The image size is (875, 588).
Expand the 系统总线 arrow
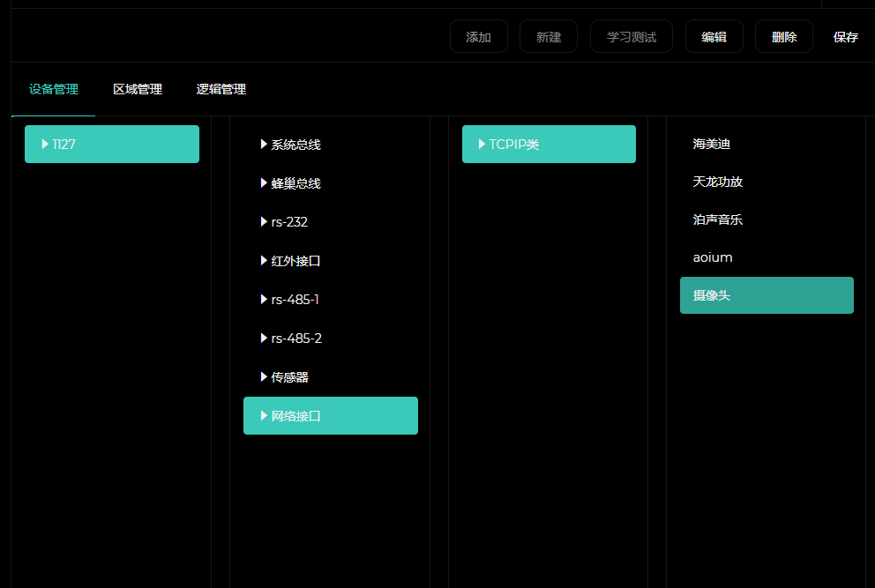point(264,144)
